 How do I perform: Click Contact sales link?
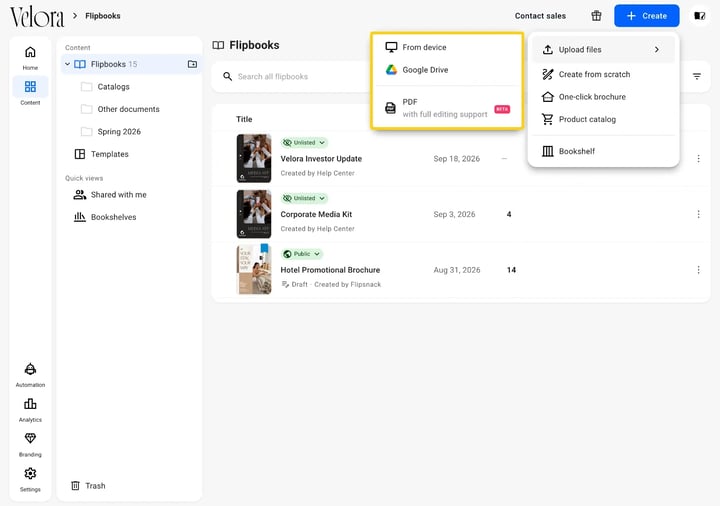540,16
